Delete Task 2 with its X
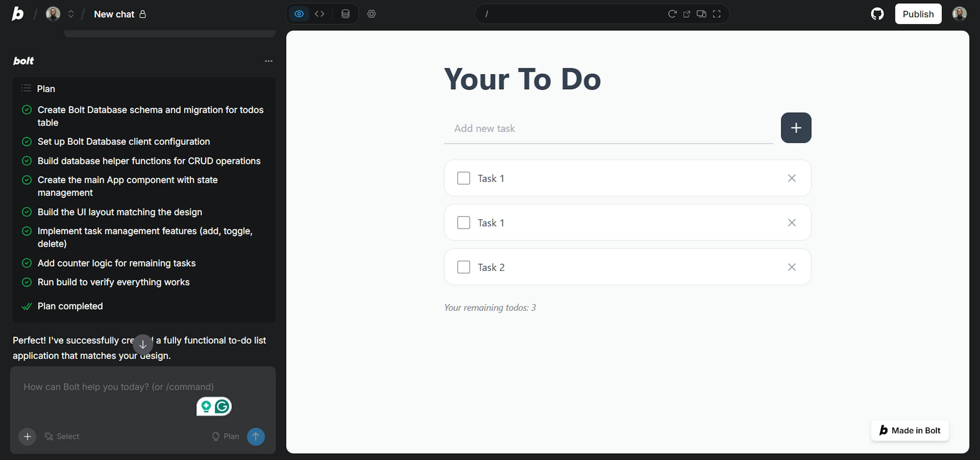 point(791,267)
